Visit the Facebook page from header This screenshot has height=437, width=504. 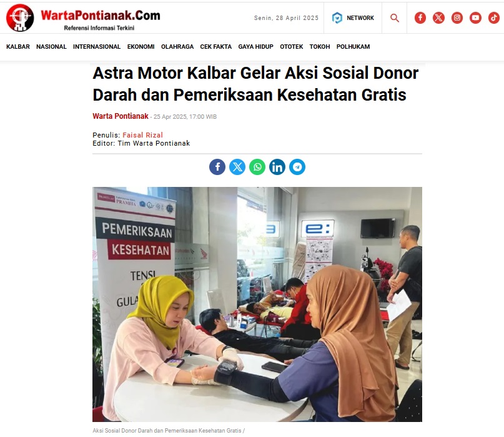420,18
